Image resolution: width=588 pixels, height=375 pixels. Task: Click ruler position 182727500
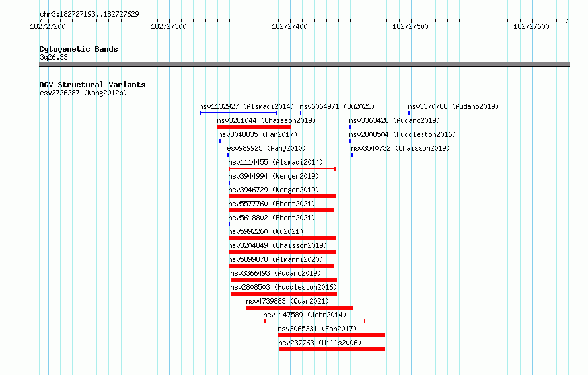pyautogui.click(x=410, y=26)
